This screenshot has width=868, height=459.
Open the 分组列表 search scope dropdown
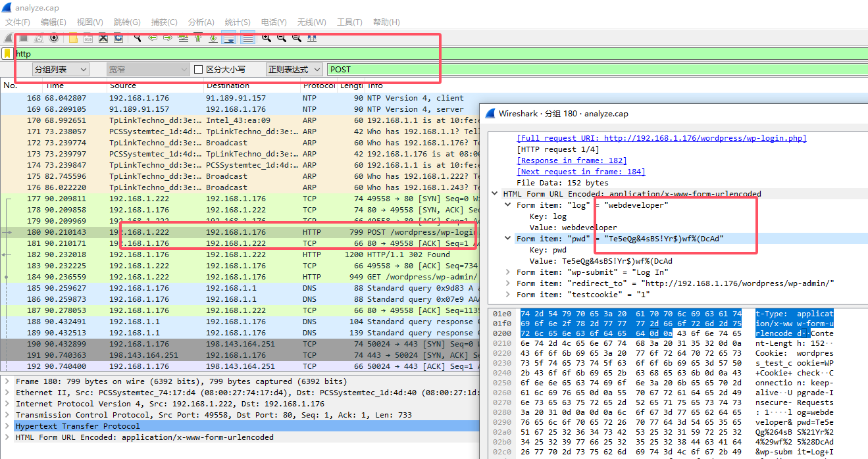point(61,69)
